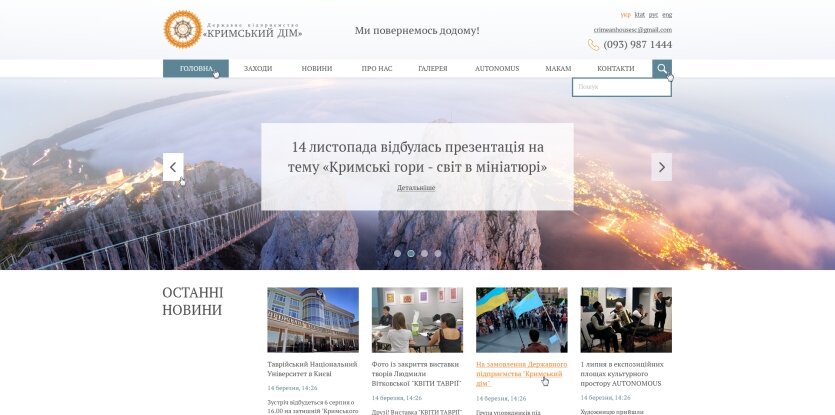The height and width of the screenshot is (415, 835).
Task: Go to the ГАЛЕРЕЯ menu item
Action: point(433,69)
